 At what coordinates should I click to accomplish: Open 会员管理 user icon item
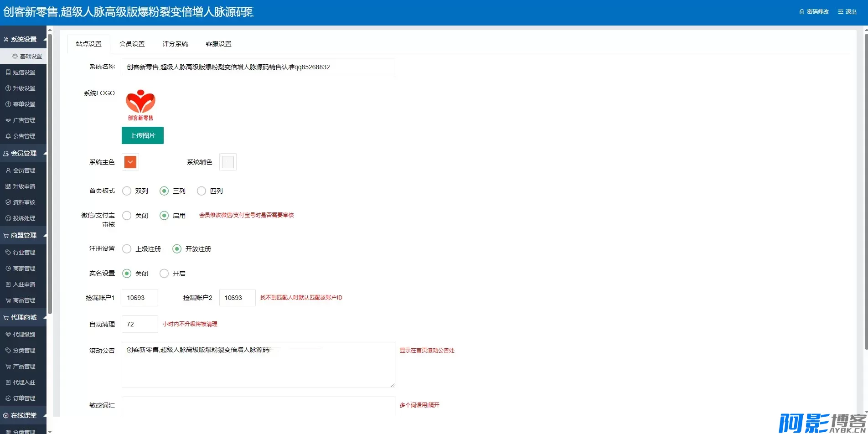pos(8,170)
